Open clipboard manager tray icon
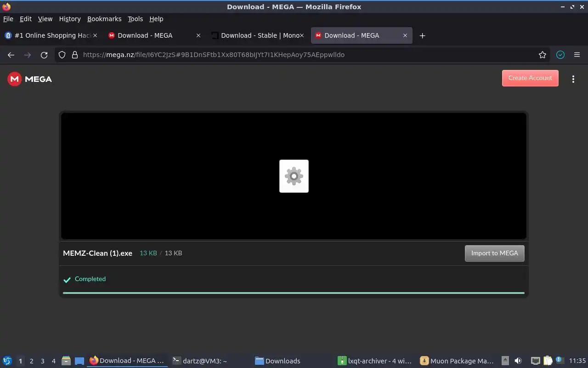Viewport: 588px width, 368px height. click(x=548, y=361)
